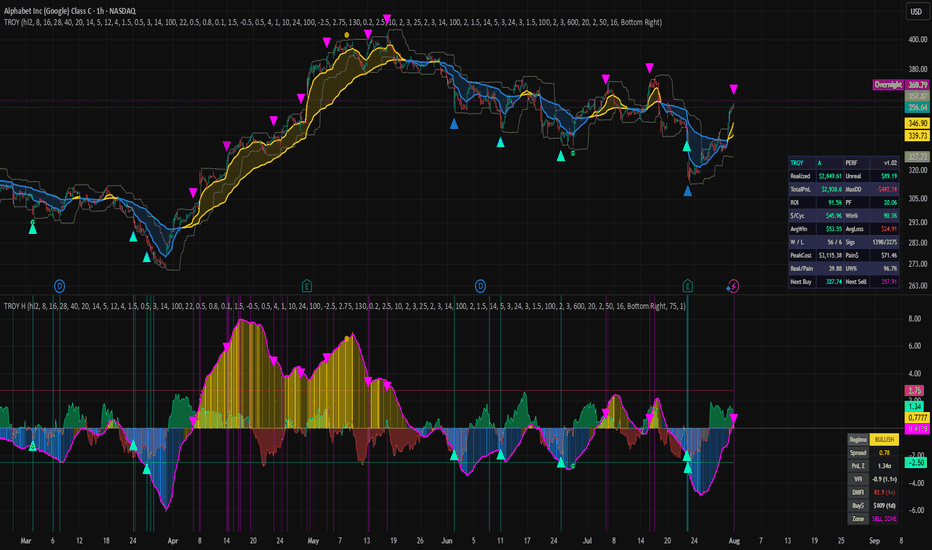Click the Spread 0.78 value
This screenshot has width=932, height=550.
click(x=884, y=452)
